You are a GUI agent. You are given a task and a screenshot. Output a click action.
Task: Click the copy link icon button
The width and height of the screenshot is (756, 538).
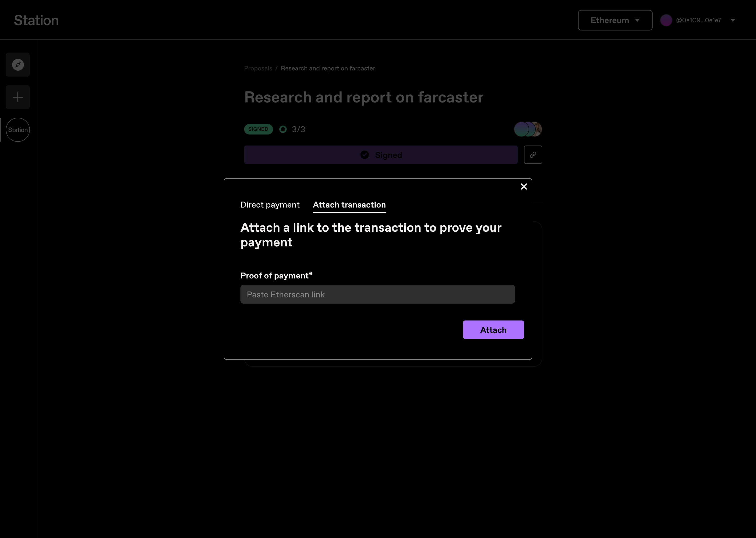(x=533, y=155)
